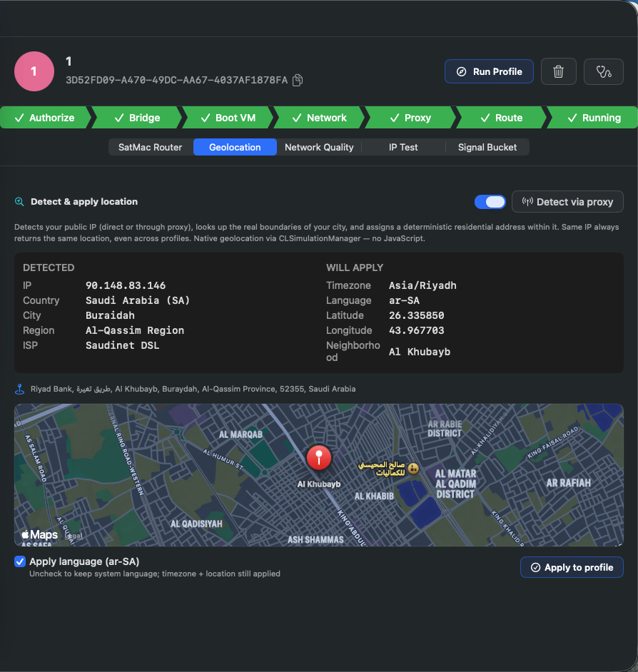Click the timezone value Asia/Riyadh
Viewport: 638px width, 672px height.
point(422,285)
